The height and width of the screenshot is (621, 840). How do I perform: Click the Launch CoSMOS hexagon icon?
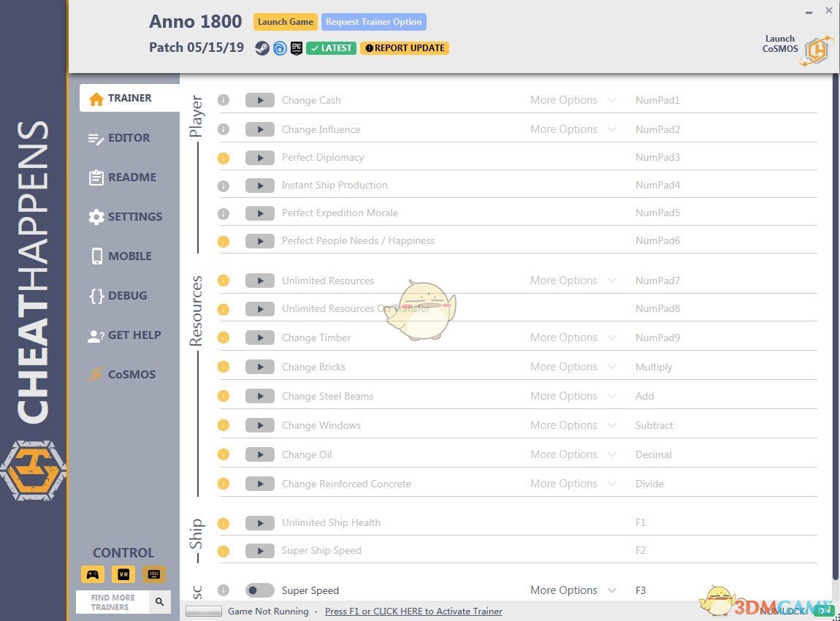tap(816, 51)
